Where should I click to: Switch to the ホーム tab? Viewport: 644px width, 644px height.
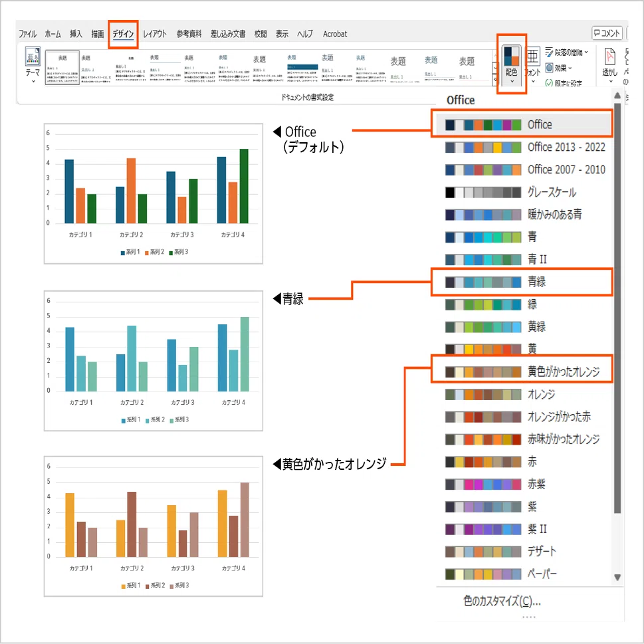click(x=53, y=34)
